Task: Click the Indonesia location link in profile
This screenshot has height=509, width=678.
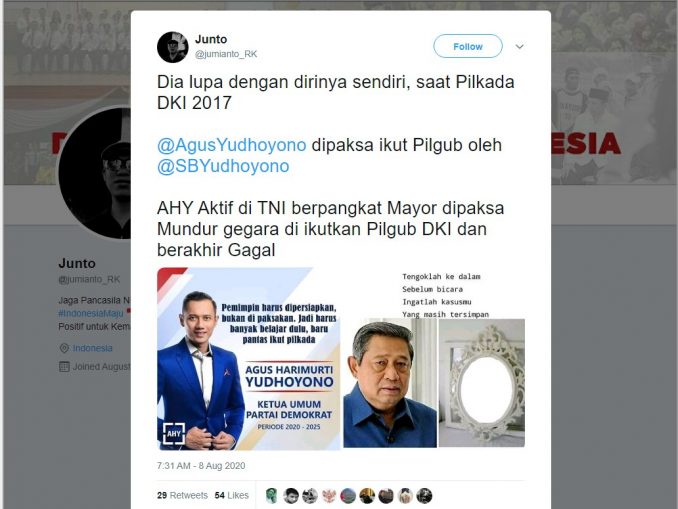Action: [93, 348]
